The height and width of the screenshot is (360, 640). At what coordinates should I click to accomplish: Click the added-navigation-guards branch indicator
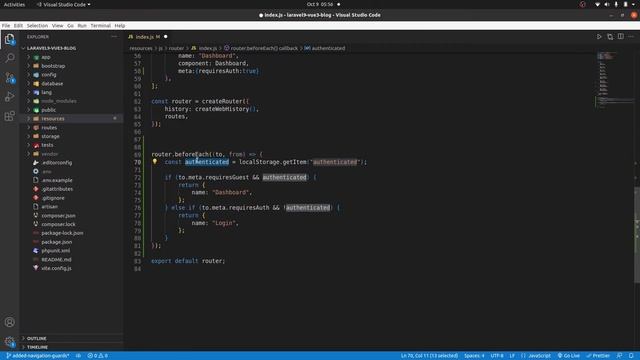click(37, 356)
